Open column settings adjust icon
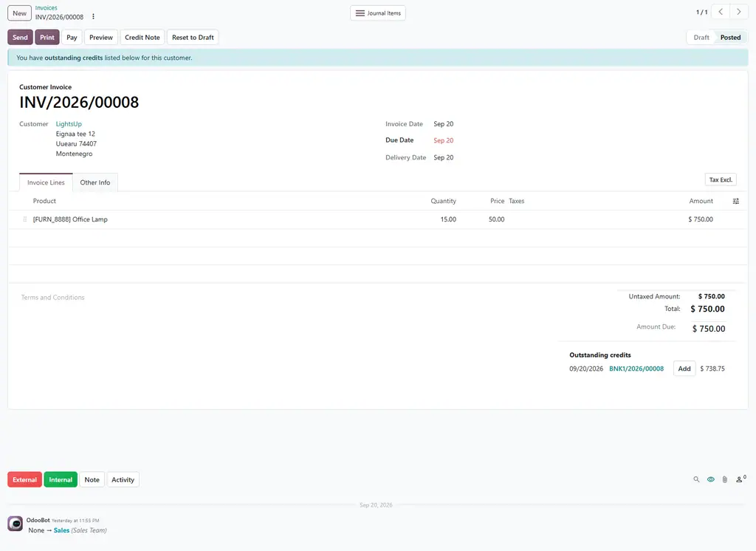This screenshot has width=756, height=551. click(x=736, y=201)
